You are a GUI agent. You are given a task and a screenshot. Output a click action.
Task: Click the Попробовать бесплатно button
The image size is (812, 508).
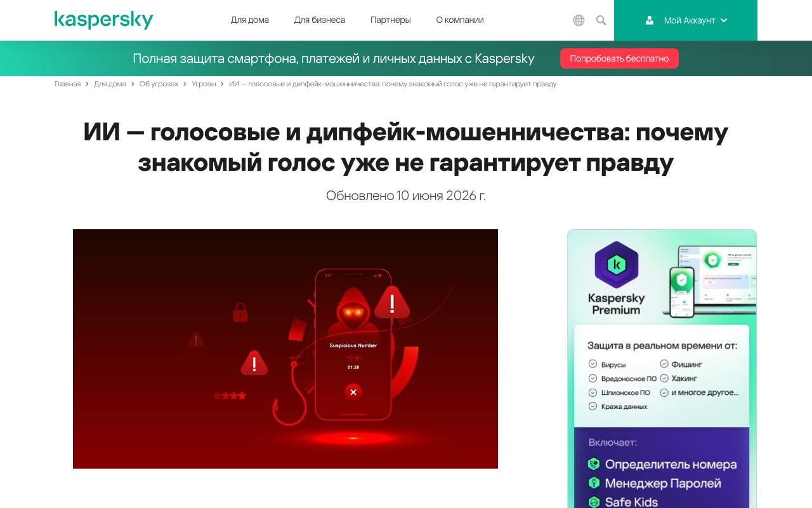tap(619, 58)
